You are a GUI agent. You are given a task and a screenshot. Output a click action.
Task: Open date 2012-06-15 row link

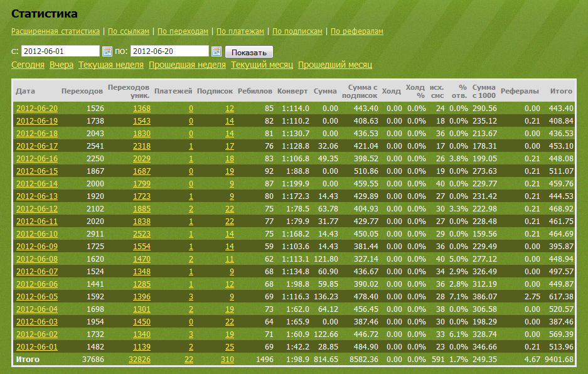point(37,171)
